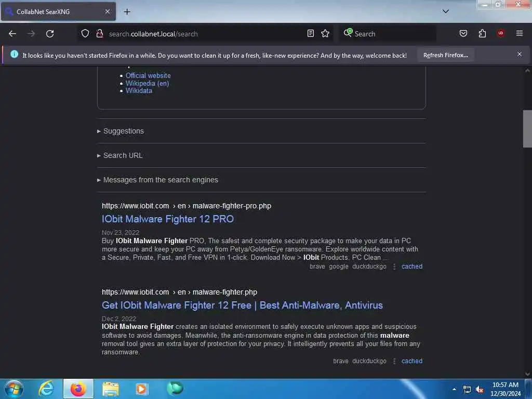This screenshot has width=532, height=399.
Task: Open the Extensions puzzle icon
Action: click(482, 34)
